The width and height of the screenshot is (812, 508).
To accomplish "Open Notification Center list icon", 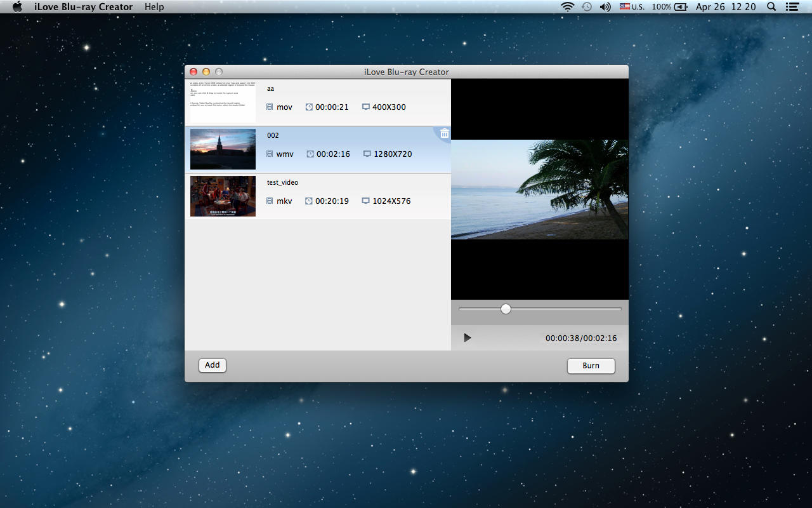I will (x=792, y=7).
